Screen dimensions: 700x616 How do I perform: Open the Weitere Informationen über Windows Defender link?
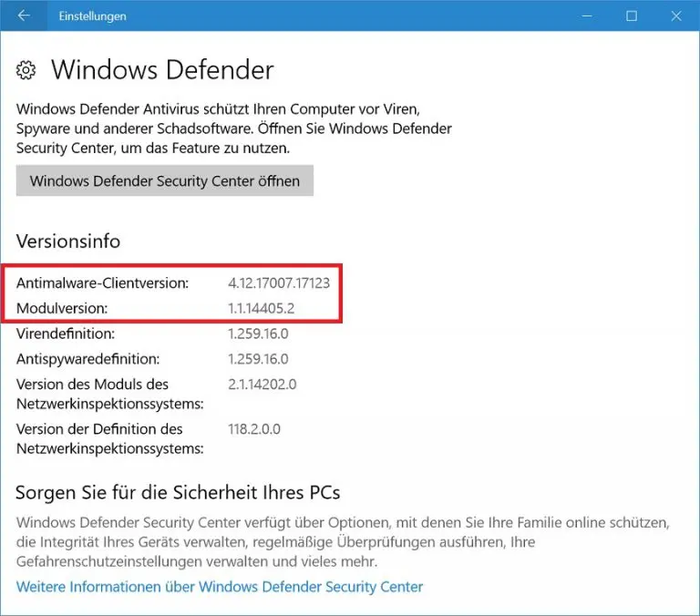pos(220,586)
